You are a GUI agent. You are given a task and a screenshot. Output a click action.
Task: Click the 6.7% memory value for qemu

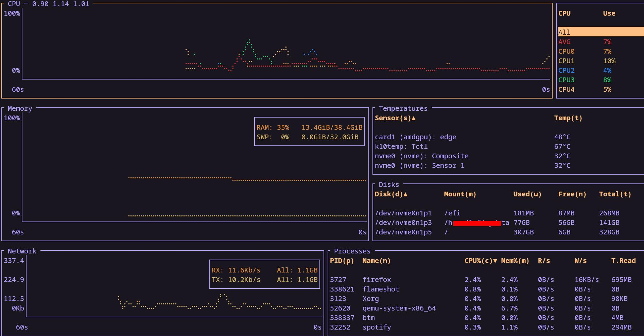coord(509,308)
